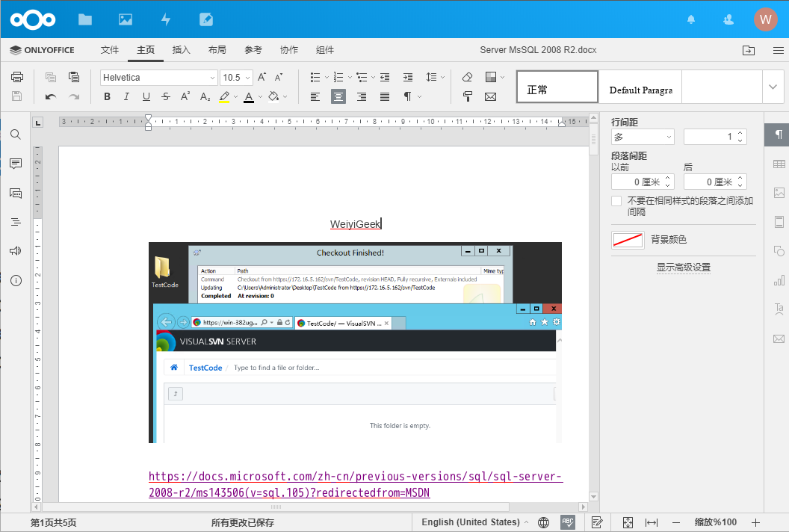Open the docs.microsoft.com hyperlink in document
This screenshot has width=789, height=532.
point(355,484)
